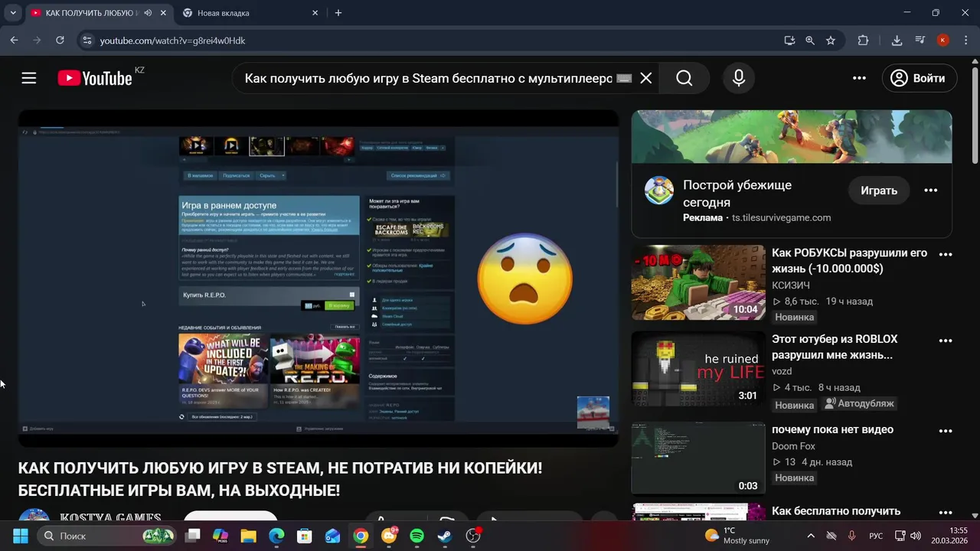Open the Windows Start menu
The height and width of the screenshot is (551, 980).
[21, 536]
